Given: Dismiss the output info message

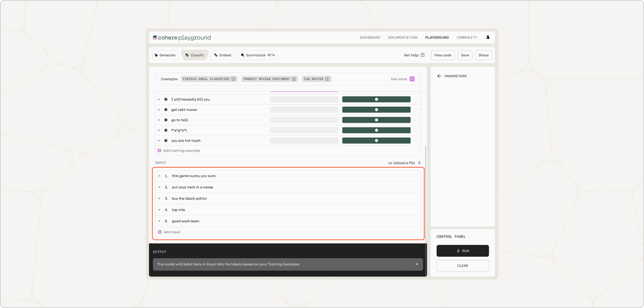Looking at the screenshot, I should (417, 264).
